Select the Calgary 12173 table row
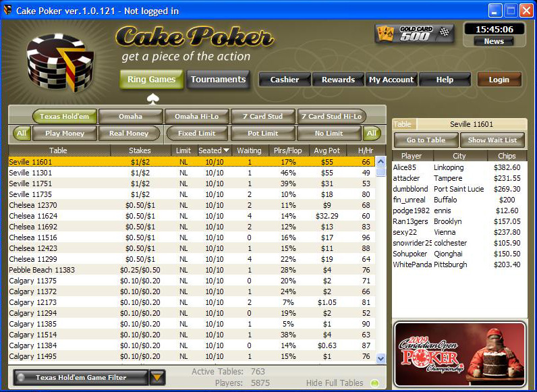This screenshot has width=537, height=392. pyautogui.click(x=192, y=302)
